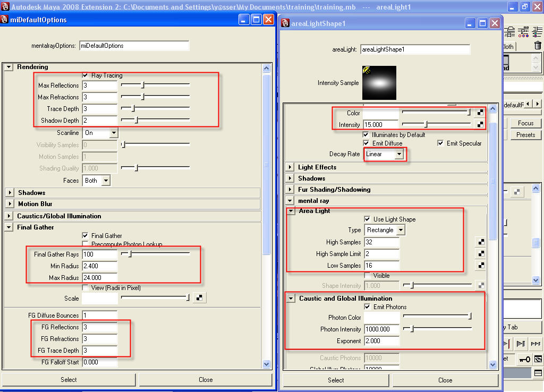
Task: Collapse the mental ray section
Action: point(290,200)
